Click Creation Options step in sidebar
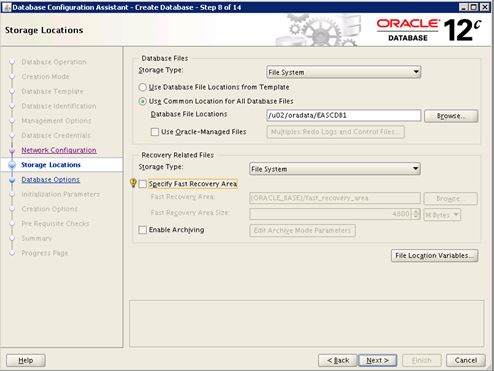The height and width of the screenshot is (371, 494). (x=49, y=209)
